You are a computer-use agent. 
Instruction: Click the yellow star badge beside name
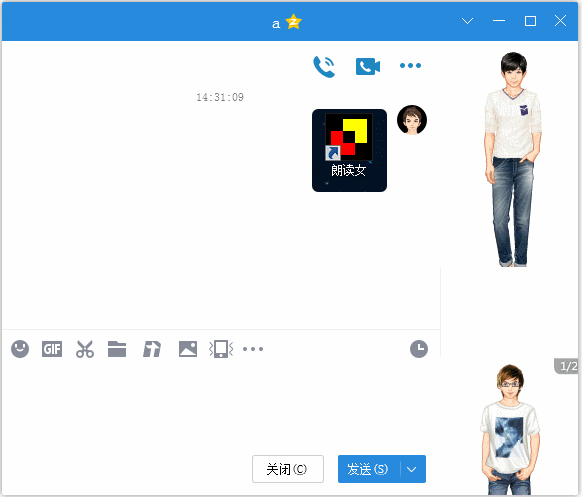pos(294,22)
